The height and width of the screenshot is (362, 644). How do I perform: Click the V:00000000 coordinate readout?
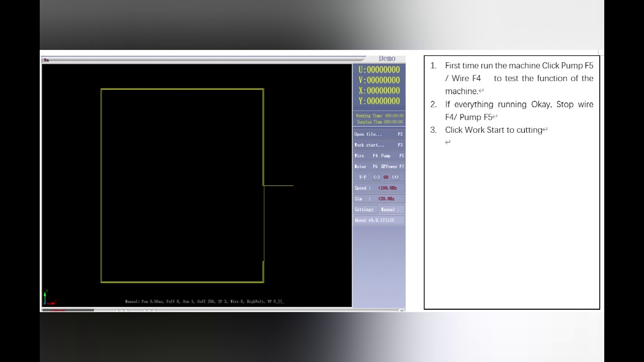379,80
